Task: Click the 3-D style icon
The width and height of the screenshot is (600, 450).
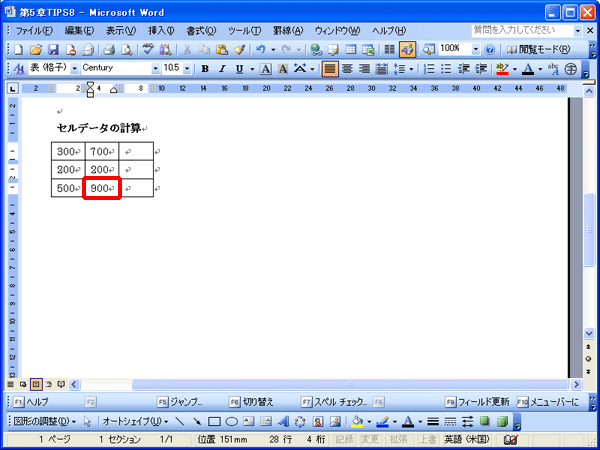Action: [x=502, y=422]
